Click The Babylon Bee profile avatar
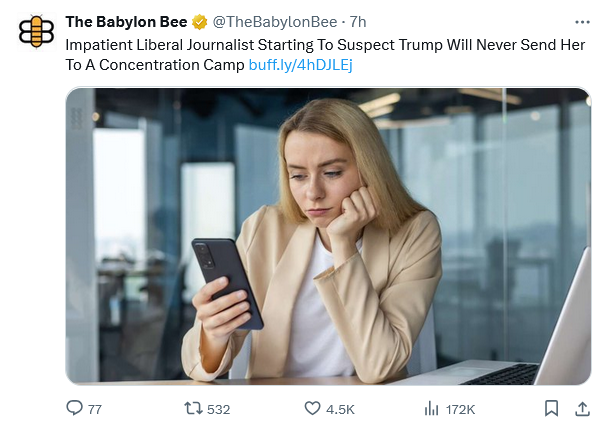This screenshot has height=431, width=609. pos(36,31)
